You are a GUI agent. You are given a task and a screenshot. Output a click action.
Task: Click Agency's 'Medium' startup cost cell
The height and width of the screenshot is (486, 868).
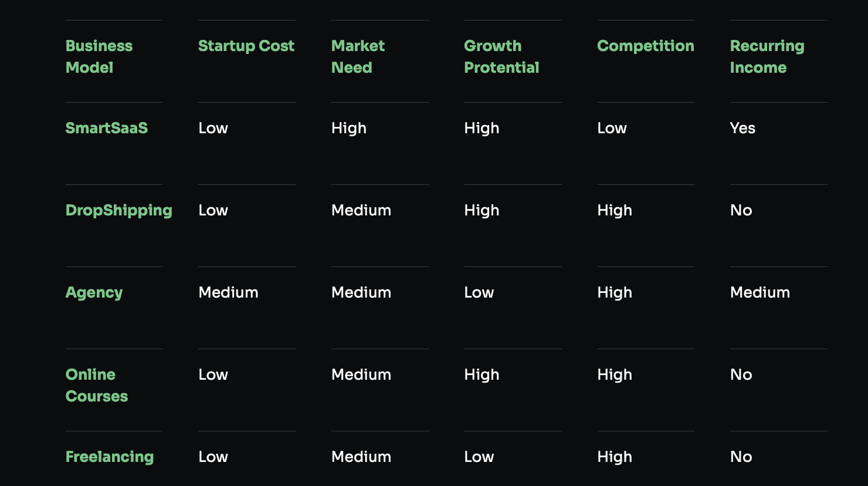pos(228,292)
